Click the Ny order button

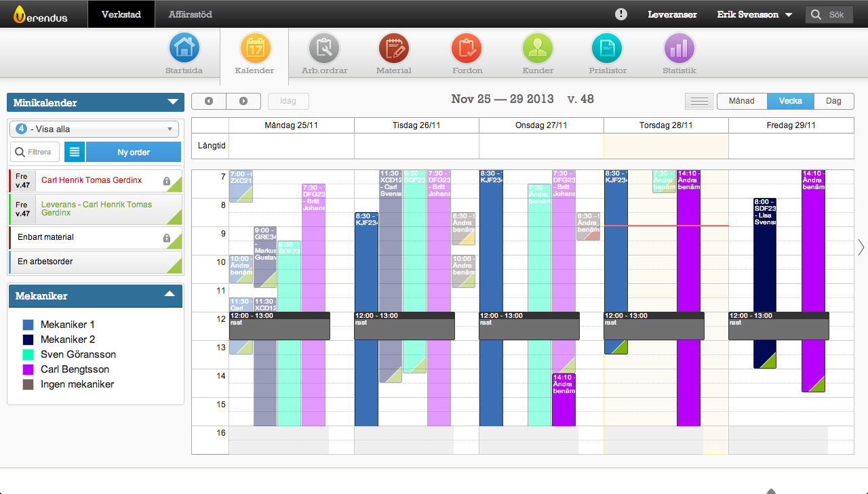coord(134,152)
